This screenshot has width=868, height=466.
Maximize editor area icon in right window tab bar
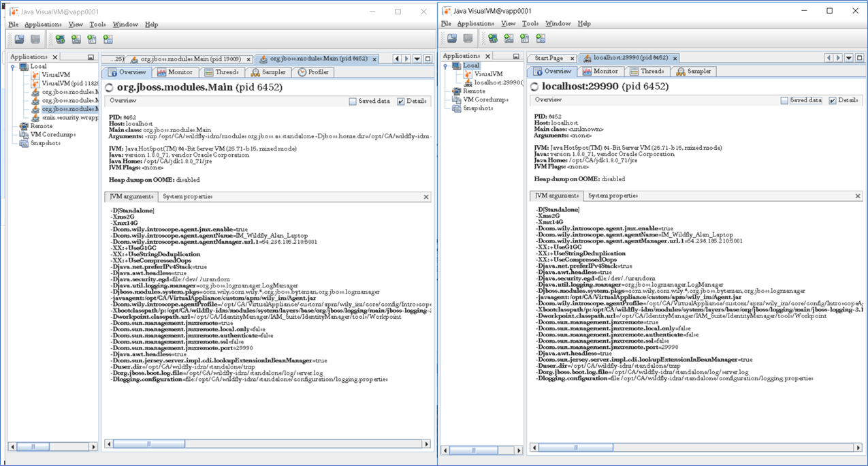(x=859, y=58)
